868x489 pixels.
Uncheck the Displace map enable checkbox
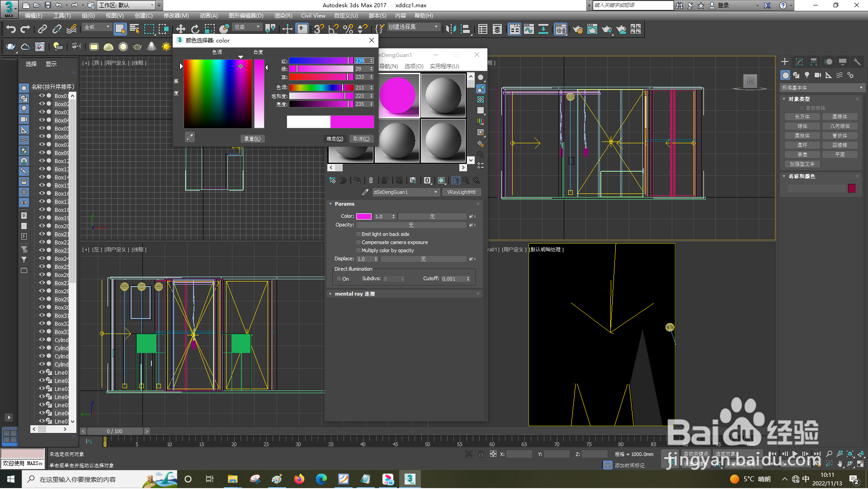coord(471,259)
